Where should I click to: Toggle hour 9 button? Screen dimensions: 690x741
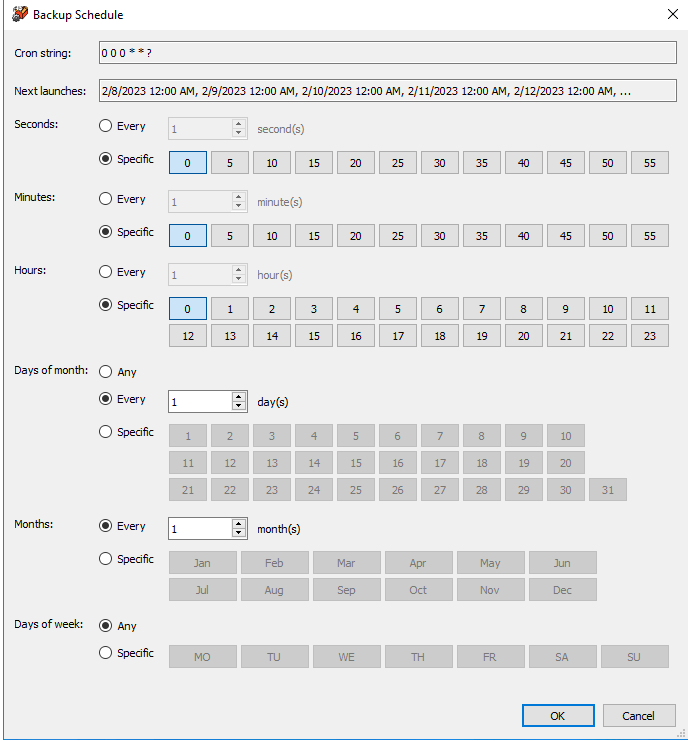pos(566,309)
